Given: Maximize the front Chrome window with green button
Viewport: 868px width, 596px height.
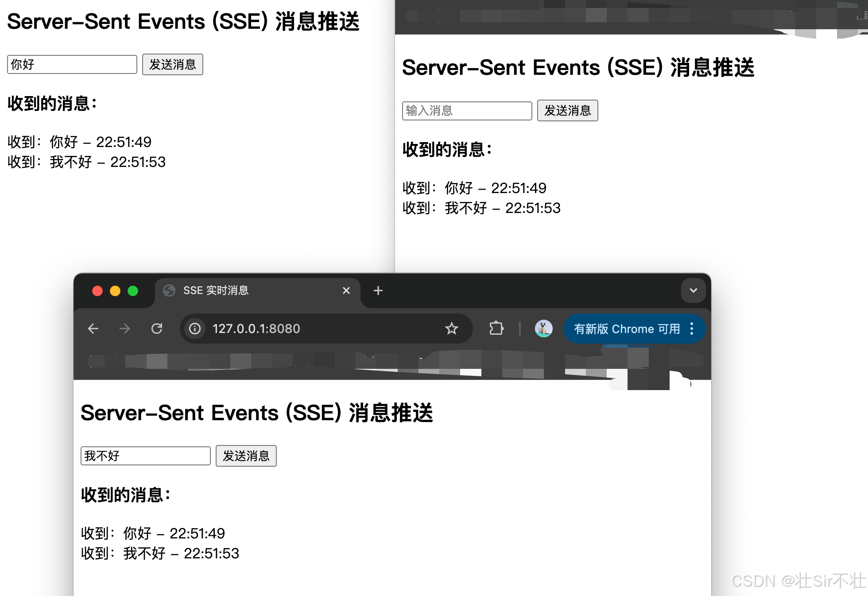Looking at the screenshot, I should (x=133, y=290).
